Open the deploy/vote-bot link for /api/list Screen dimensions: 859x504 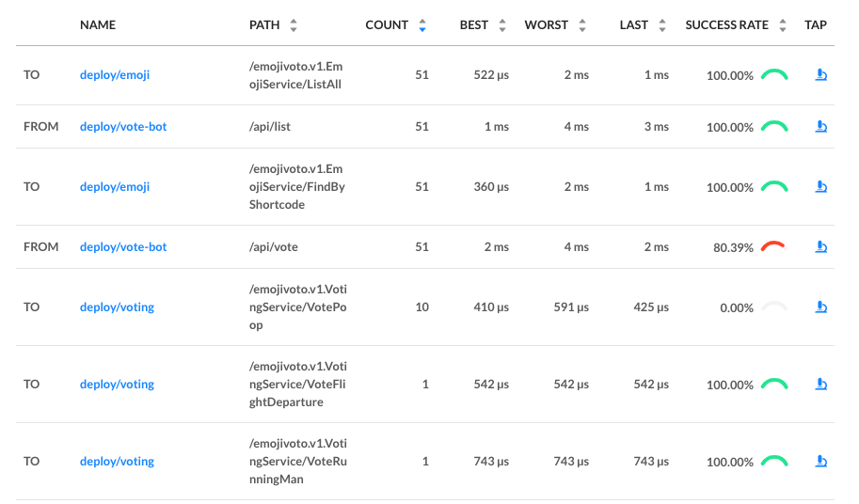123,126
